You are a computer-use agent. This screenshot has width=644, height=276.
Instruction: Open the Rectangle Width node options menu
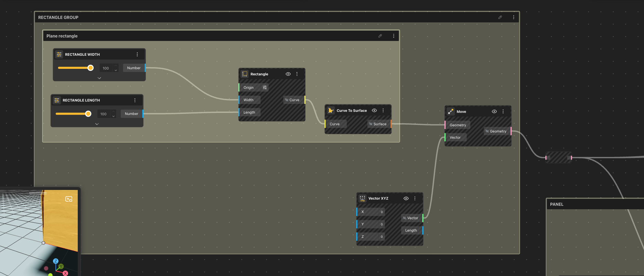(x=137, y=54)
